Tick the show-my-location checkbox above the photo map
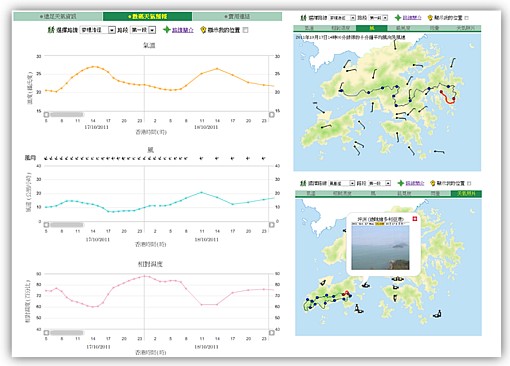Screen dimensions: 510x366 pos(469,183)
